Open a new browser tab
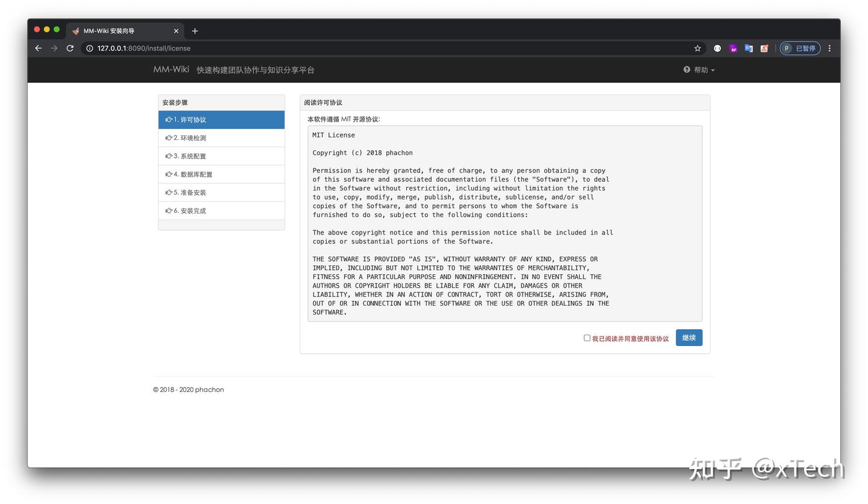The width and height of the screenshot is (868, 504). pyautogui.click(x=195, y=31)
